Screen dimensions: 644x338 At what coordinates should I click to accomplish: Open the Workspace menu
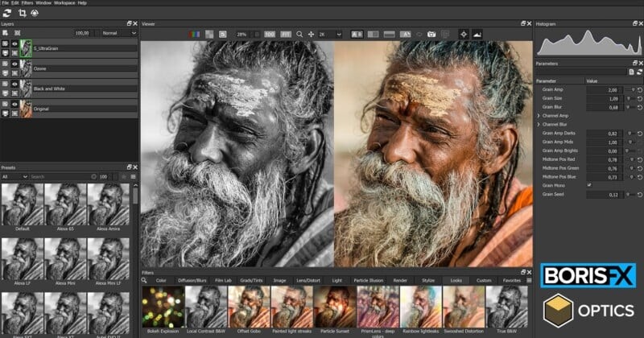coord(64,3)
